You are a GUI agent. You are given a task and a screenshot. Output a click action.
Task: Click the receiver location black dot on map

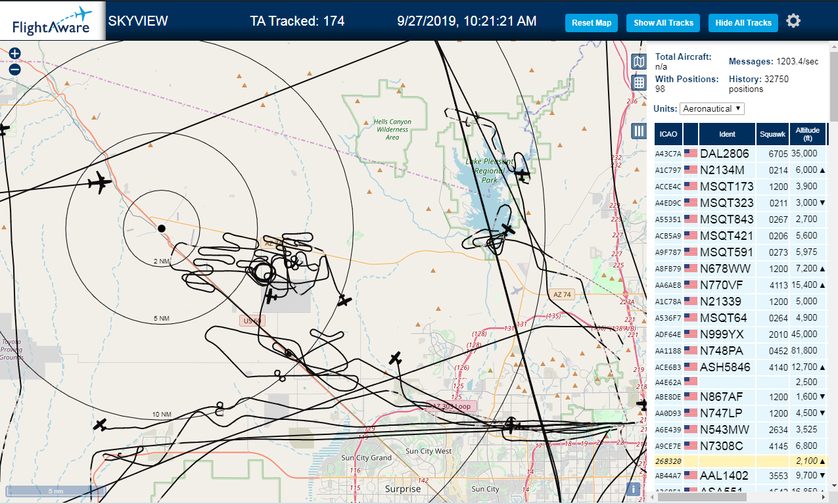click(x=162, y=228)
